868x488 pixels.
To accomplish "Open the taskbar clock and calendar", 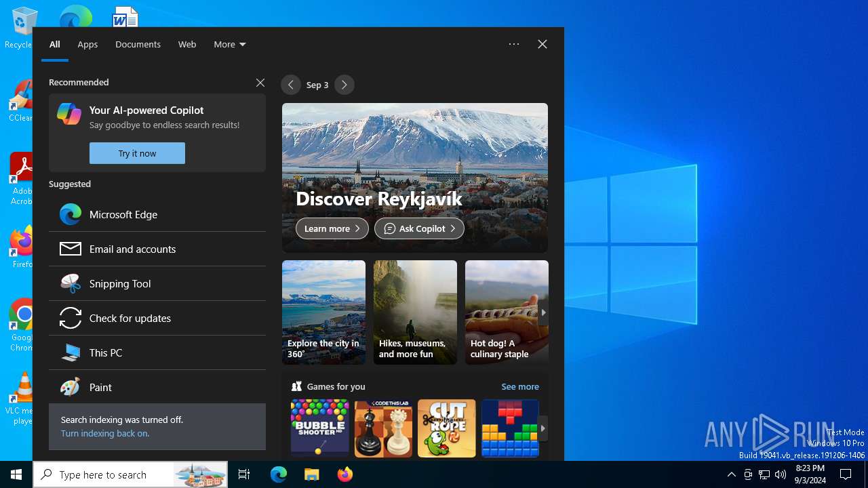I will 810,474.
